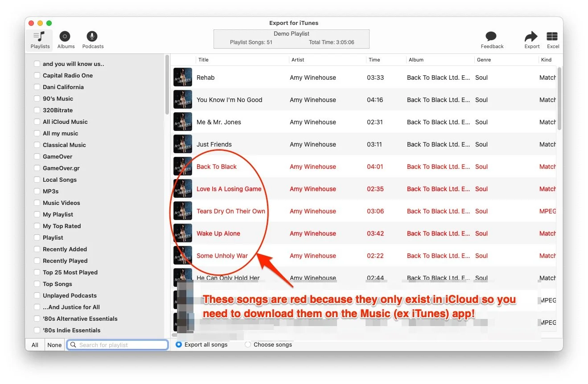Select the 'Export all songs' radio button
This screenshot has height=384, width=588.
pyautogui.click(x=179, y=344)
